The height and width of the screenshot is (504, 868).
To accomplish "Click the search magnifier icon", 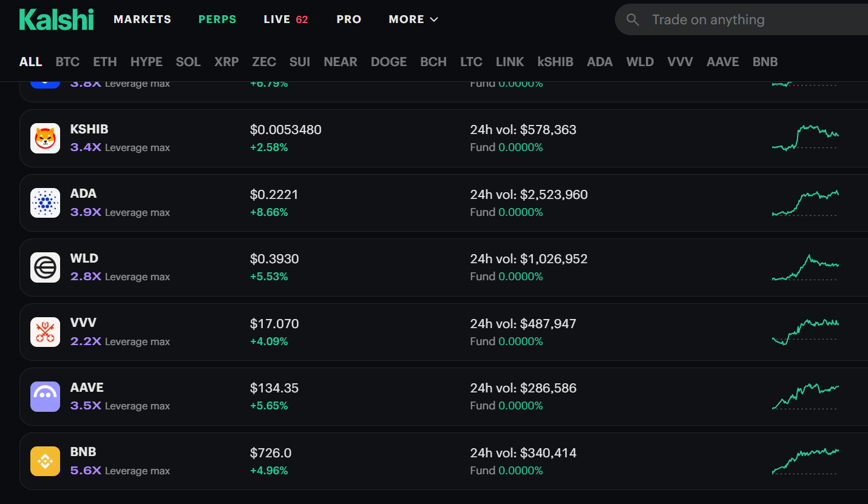I will (632, 19).
